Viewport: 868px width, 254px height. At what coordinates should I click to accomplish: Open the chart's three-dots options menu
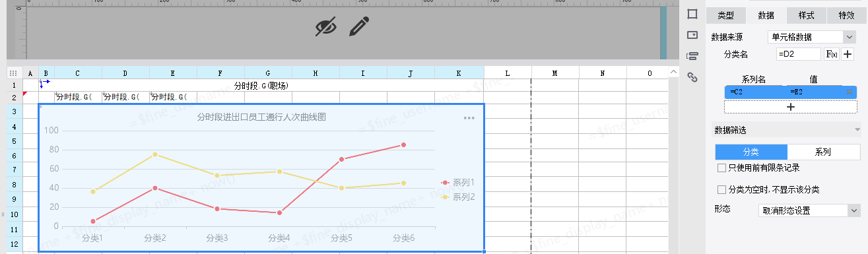[x=469, y=118]
